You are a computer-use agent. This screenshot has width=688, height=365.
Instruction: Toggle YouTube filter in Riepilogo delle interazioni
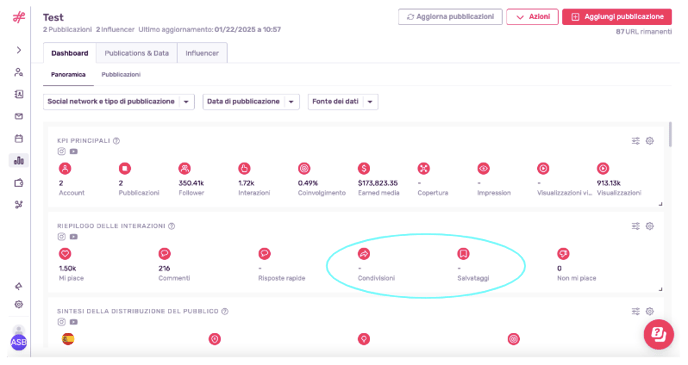[74, 236]
